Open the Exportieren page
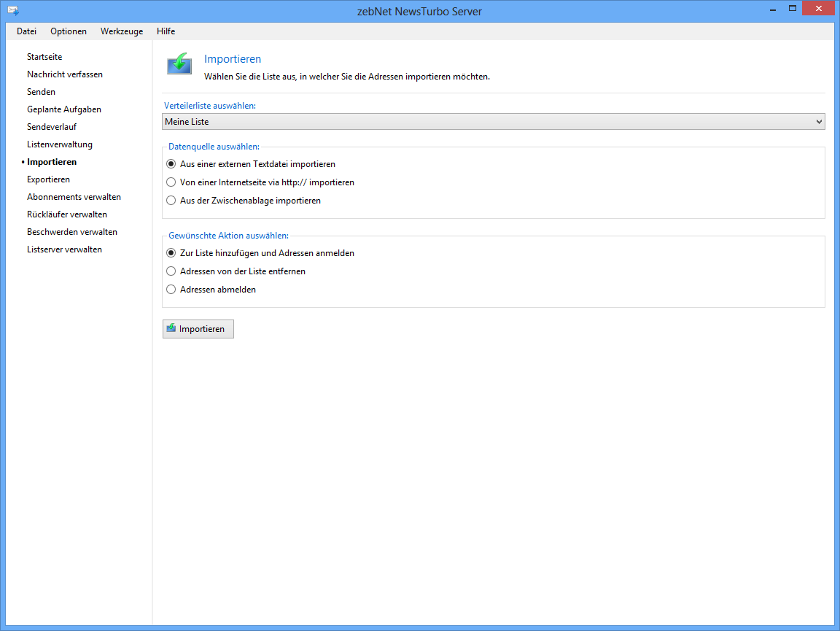The height and width of the screenshot is (631, 840). (48, 179)
